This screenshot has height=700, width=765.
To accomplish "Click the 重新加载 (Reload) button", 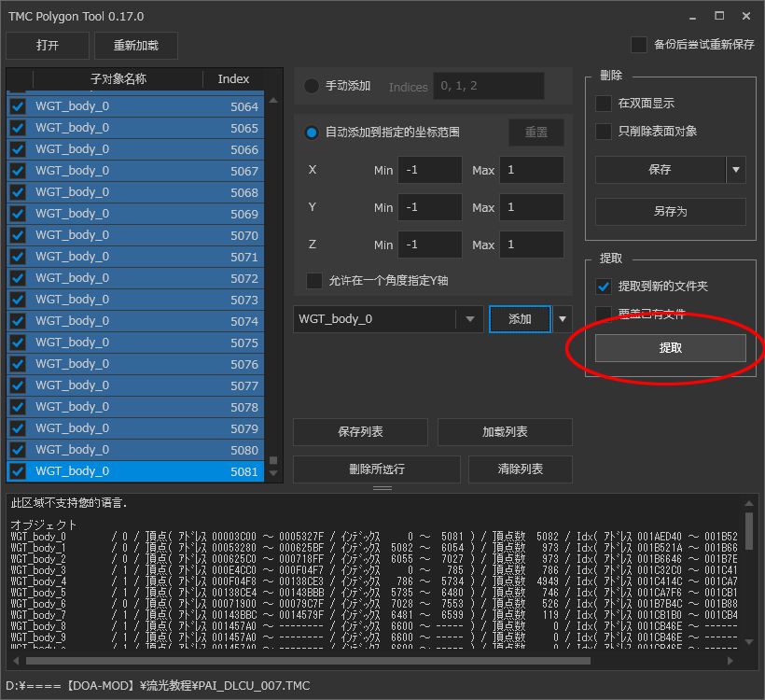I will [135, 46].
